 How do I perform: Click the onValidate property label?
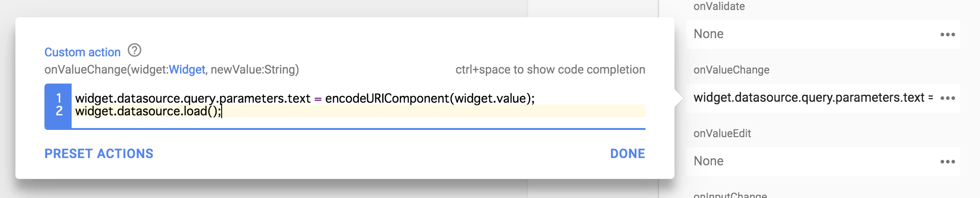[x=719, y=6]
